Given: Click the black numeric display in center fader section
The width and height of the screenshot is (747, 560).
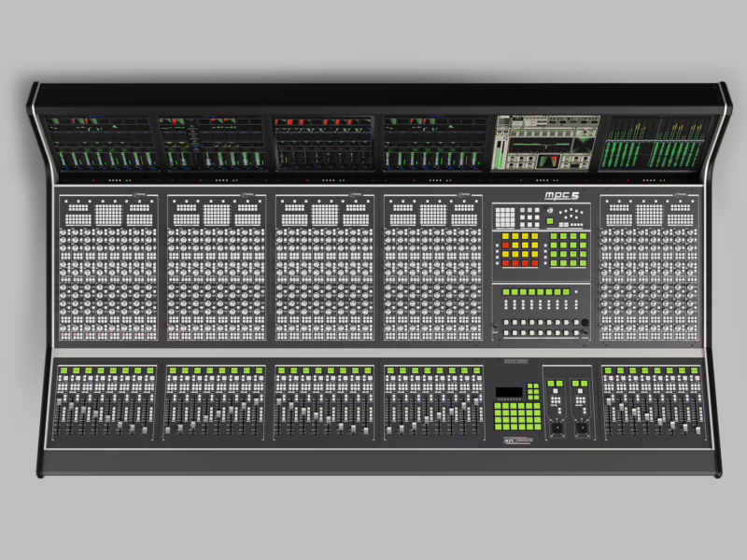Looking at the screenshot, I should click(509, 392).
